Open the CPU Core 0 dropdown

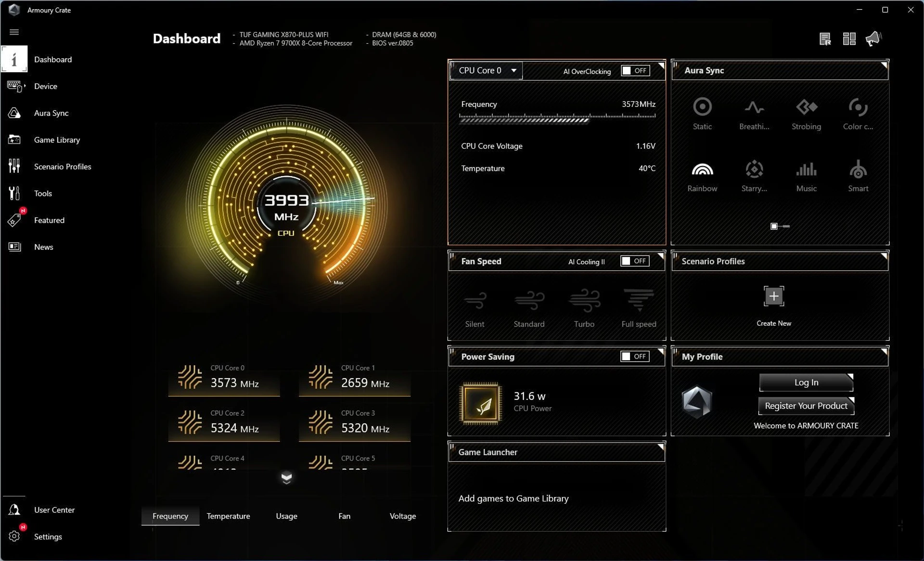click(487, 71)
